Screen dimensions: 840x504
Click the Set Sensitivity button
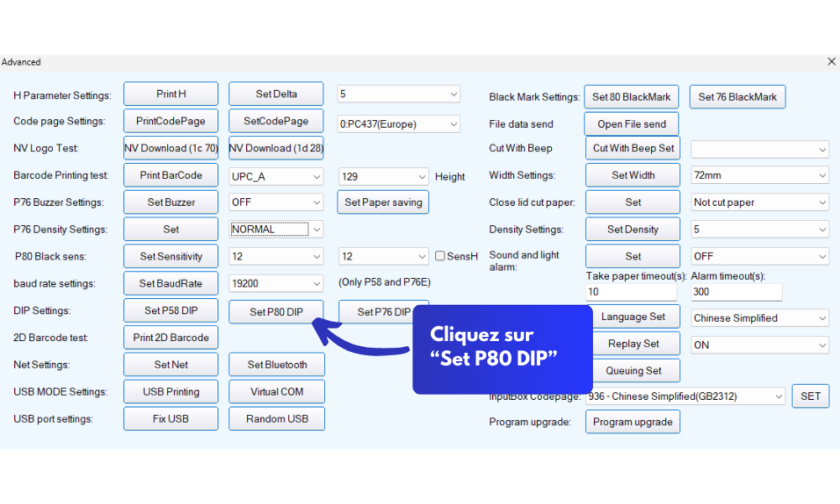pos(171,256)
